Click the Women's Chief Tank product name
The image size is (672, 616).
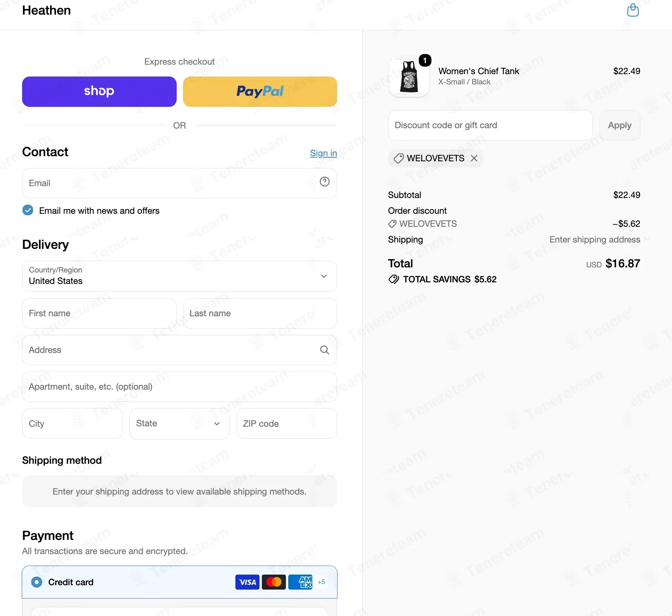tap(479, 71)
